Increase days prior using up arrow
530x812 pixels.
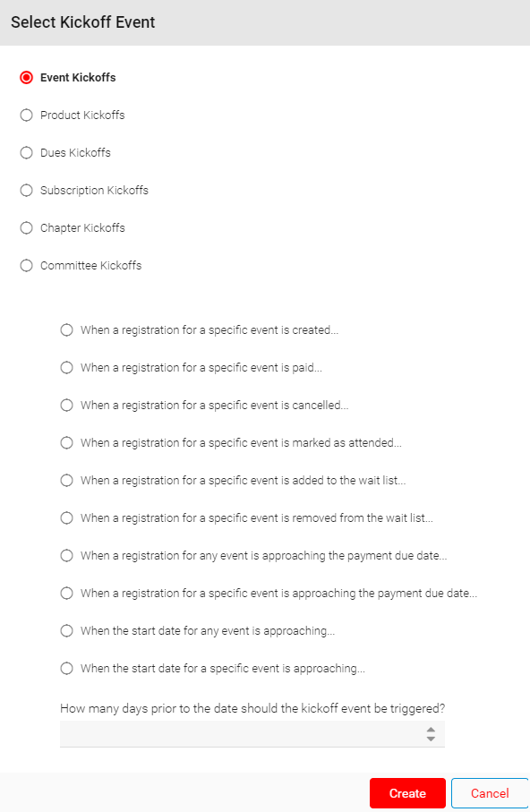tap(431, 730)
